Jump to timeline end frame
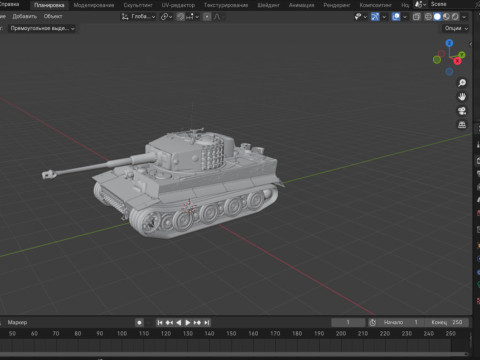 click(x=207, y=322)
